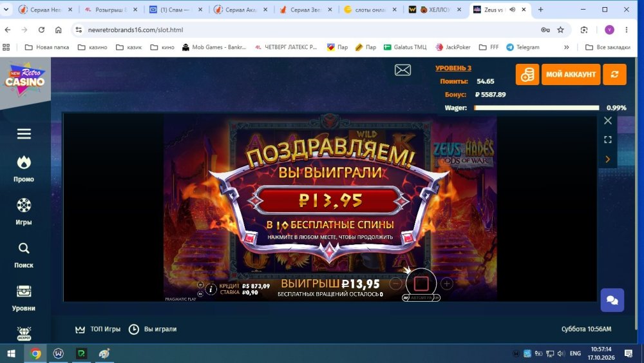Switch the ENG input language
This screenshot has height=363, width=644.
coord(575,353)
